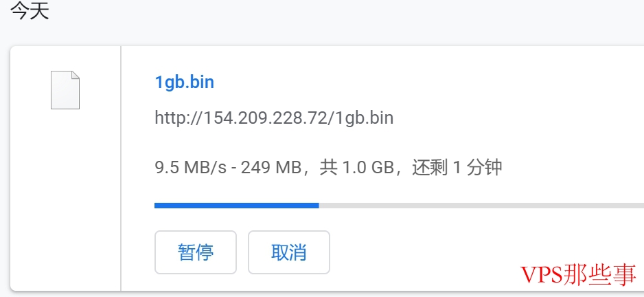Click the vertical divider beside the file icon
Viewport: 644px width, 297px height.
pyautogui.click(x=121, y=168)
